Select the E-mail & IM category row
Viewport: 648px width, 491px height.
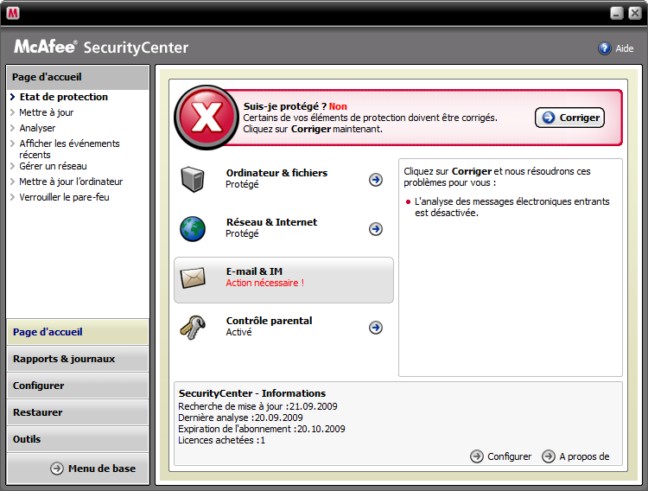284,280
